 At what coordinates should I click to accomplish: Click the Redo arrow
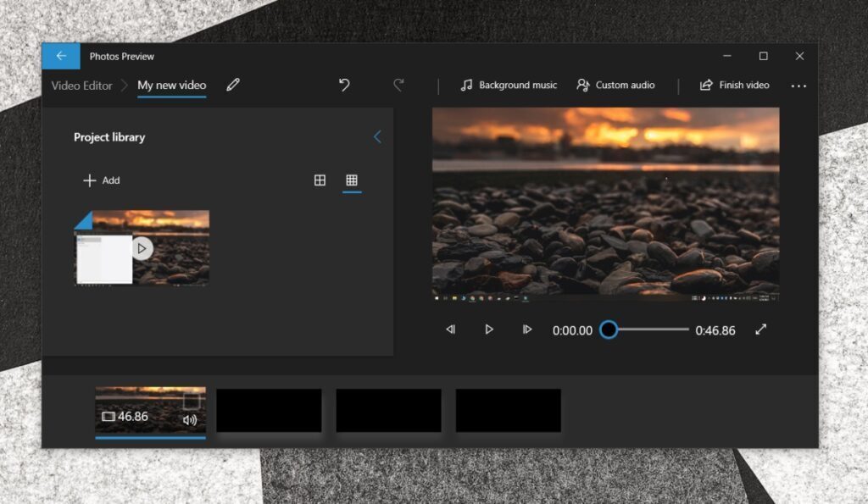click(x=398, y=85)
